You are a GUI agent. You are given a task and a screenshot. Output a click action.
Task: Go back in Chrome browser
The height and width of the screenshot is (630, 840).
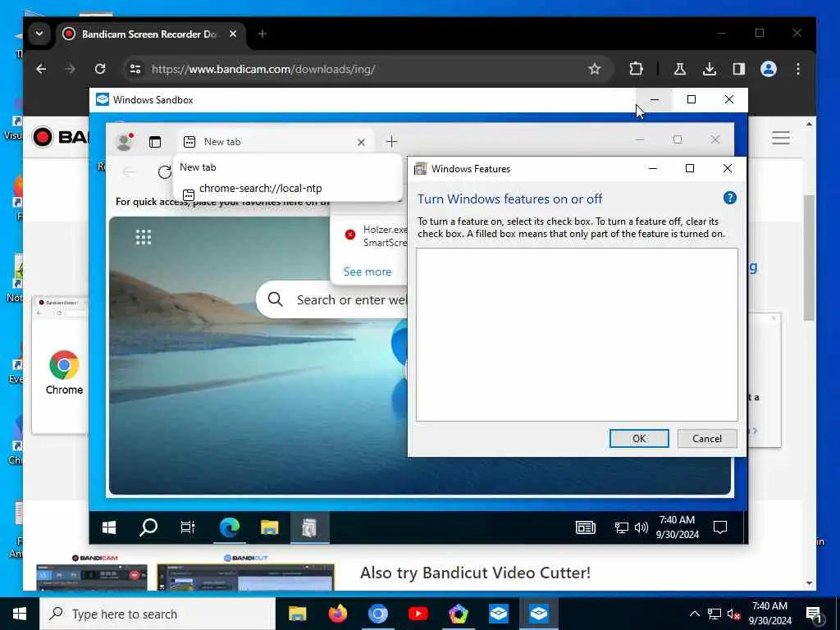pos(41,69)
